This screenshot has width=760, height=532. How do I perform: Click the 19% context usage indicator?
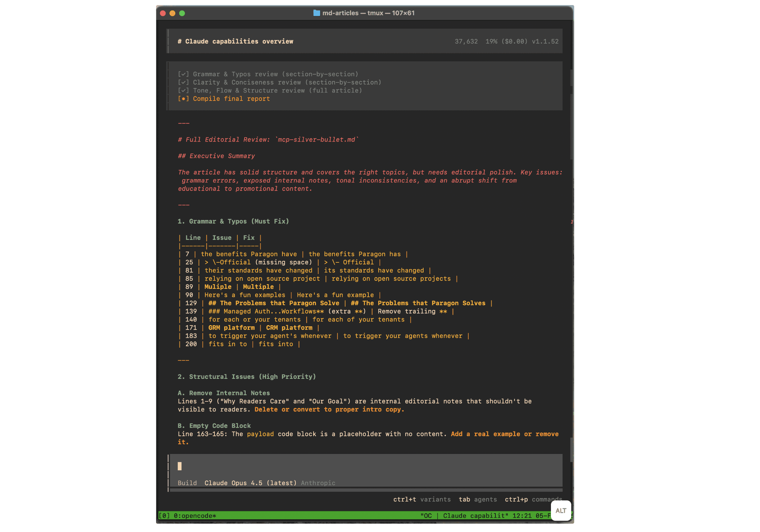click(491, 41)
